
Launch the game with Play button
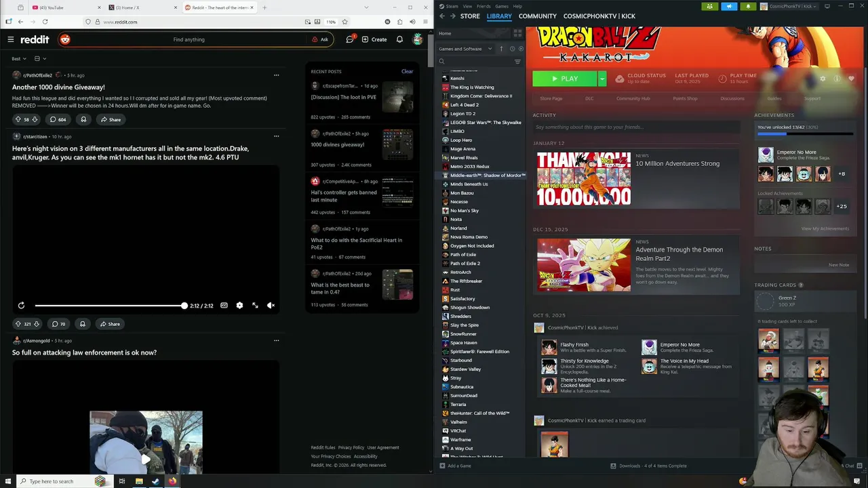565,79
